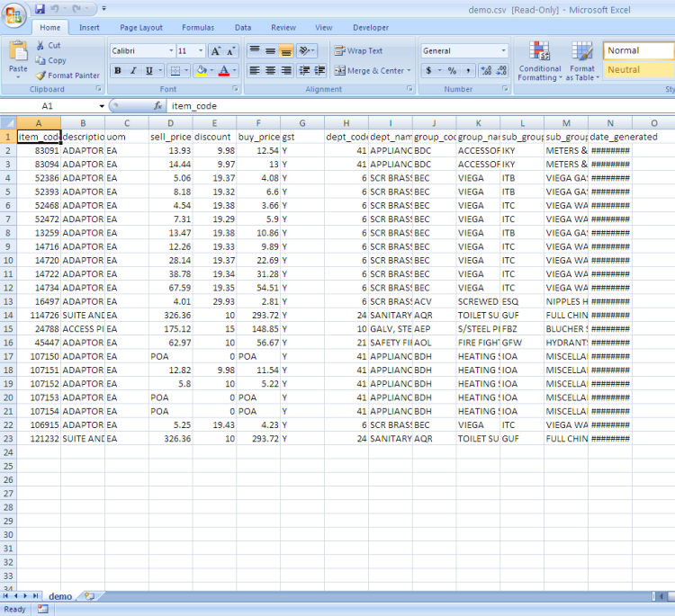Open Format as Table gallery
This screenshot has height=616, width=675.
click(x=582, y=61)
